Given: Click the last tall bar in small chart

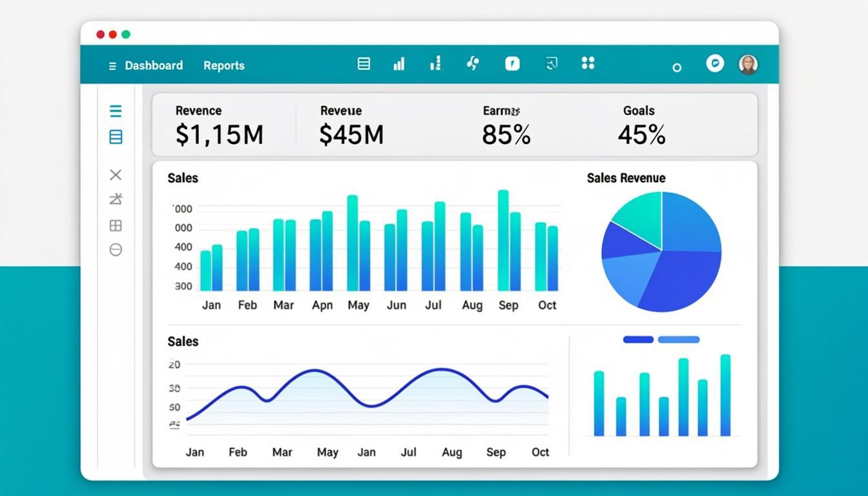Looking at the screenshot, I should 725,395.
